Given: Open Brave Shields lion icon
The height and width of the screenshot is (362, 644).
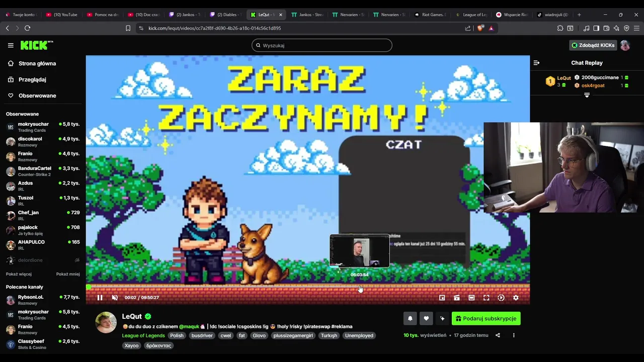Looking at the screenshot, I should [479, 28].
